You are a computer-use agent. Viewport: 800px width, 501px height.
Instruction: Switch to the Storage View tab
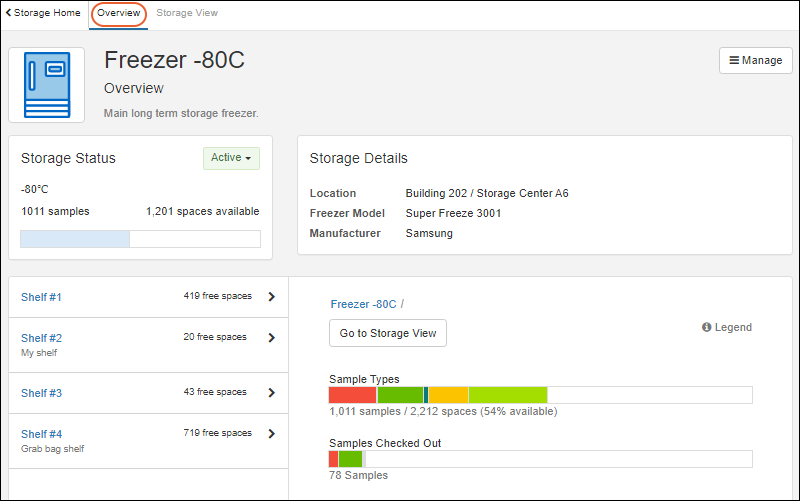click(x=187, y=13)
